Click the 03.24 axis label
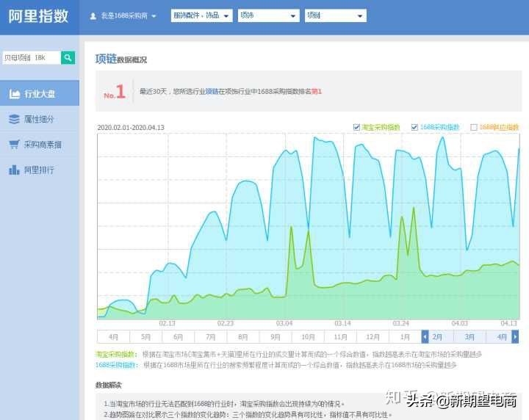Screen dimensions: 529x420 point(401,323)
